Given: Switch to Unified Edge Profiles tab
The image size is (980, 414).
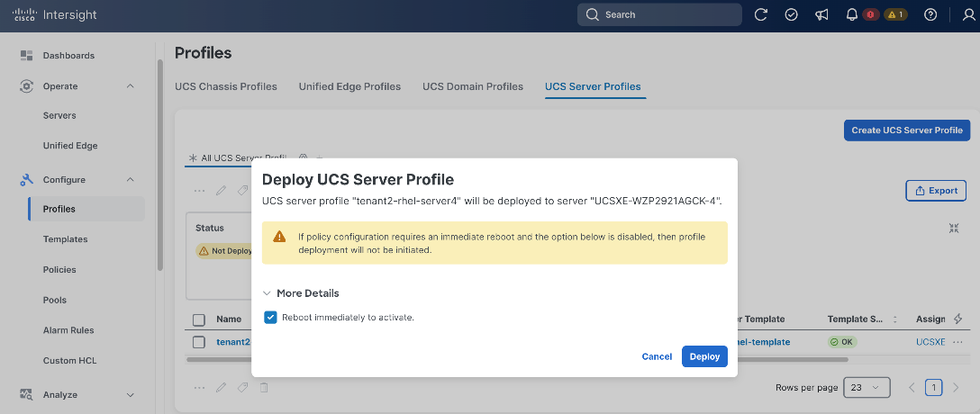Looking at the screenshot, I should tap(349, 86).
